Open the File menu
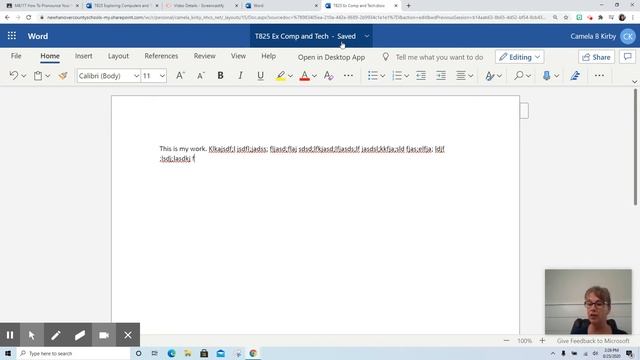This screenshot has height=360, width=640. (x=16, y=56)
